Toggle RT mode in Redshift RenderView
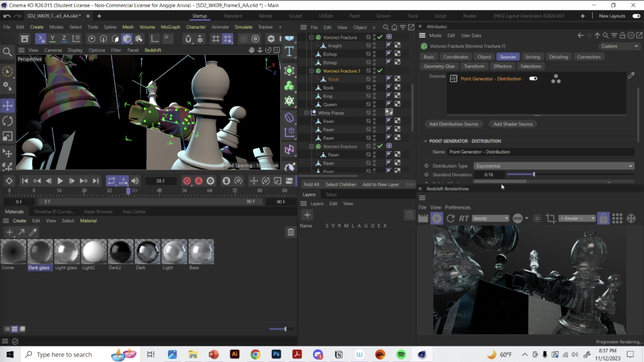 [464, 218]
